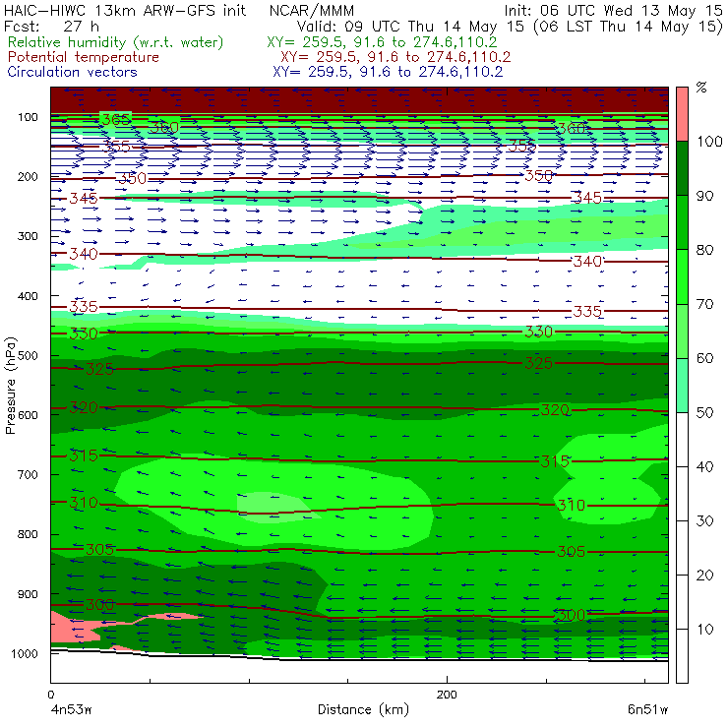Click the aqua 50–60% colorbar segment
Viewport: 728px width, 728px height.
point(682,386)
